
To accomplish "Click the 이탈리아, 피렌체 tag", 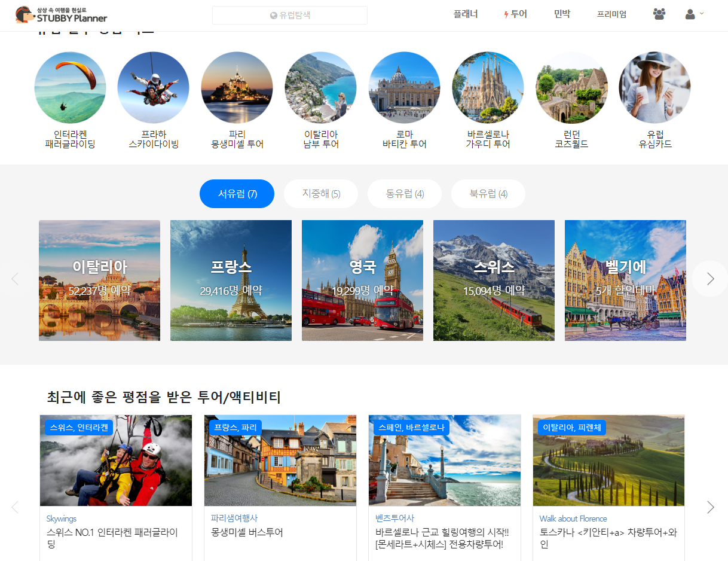I will (573, 428).
